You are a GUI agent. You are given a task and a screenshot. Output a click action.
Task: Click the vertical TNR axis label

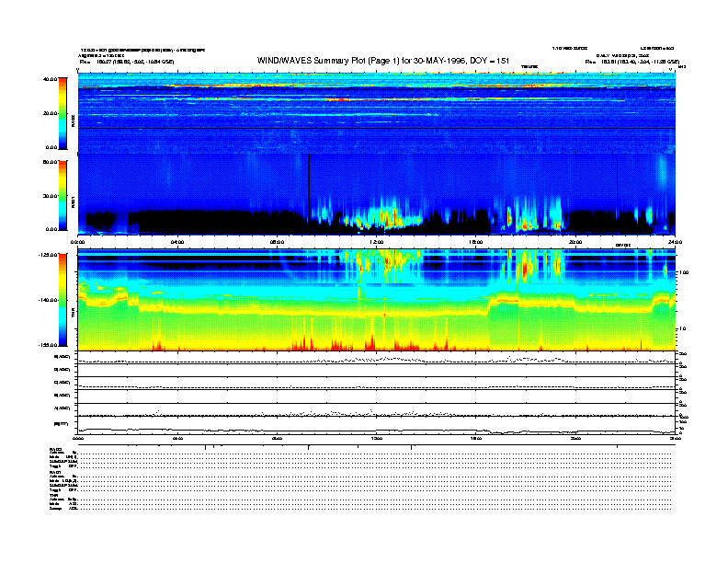[73, 315]
